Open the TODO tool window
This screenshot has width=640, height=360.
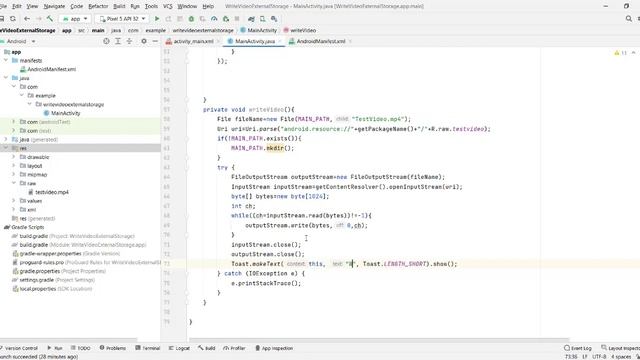pyautogui.click(x=80, y=348)
